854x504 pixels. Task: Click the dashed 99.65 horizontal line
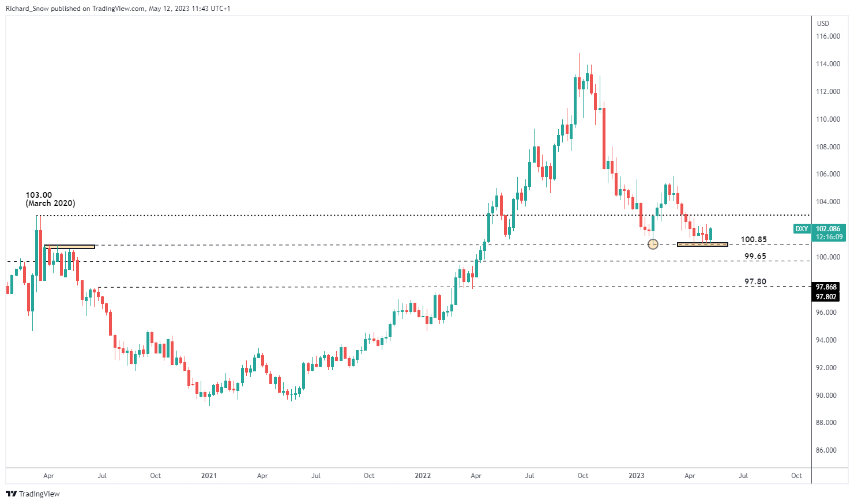(408, 261)
